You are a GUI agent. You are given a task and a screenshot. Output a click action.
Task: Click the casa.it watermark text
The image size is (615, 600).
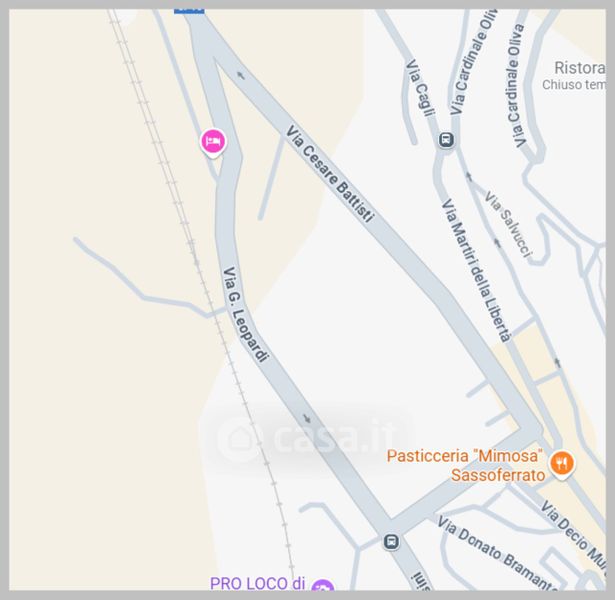click(x=333, y=436)
